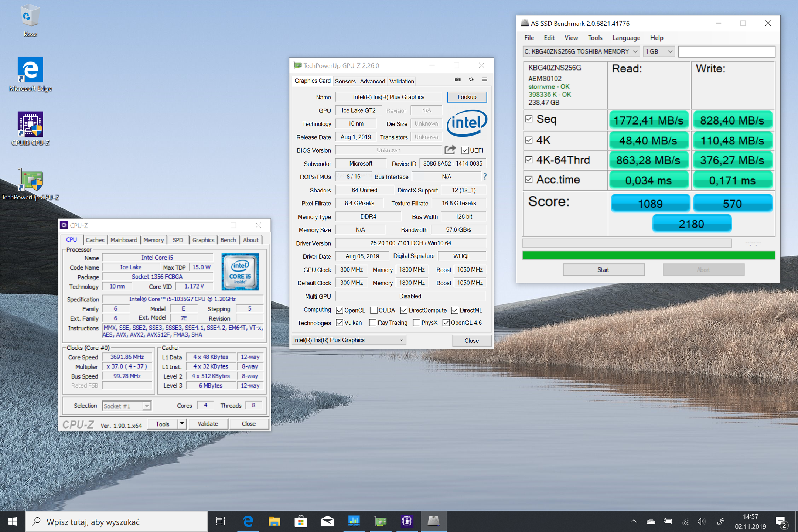This screenshot has width=798, height=532.
Task: Toggle the UEFI checkbox in GPU-Z
Action: tap(465, 150)
